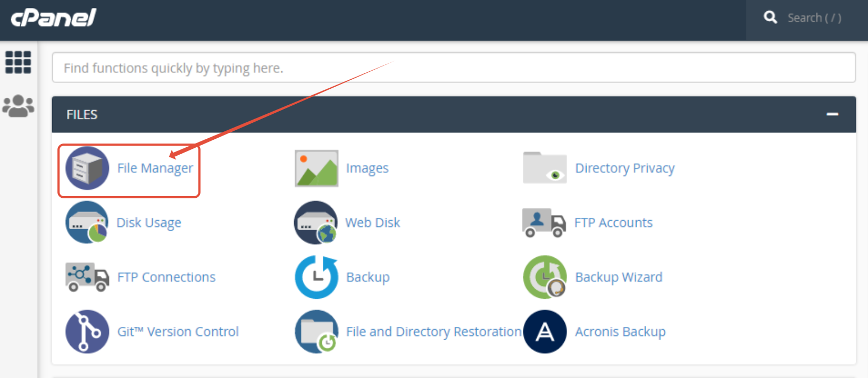Click the Backup Wizard link
868x378 pixels.
click(619, 278)
